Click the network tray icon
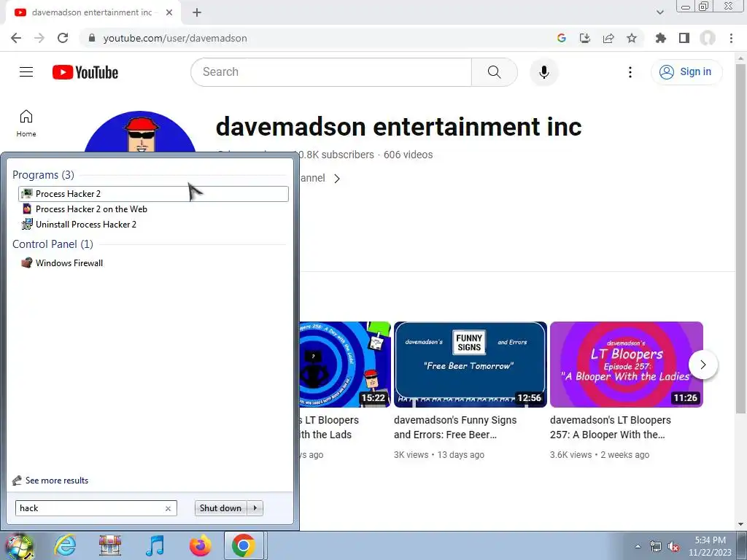This screenshot has height=560, width=747. (x=656, y=547)
